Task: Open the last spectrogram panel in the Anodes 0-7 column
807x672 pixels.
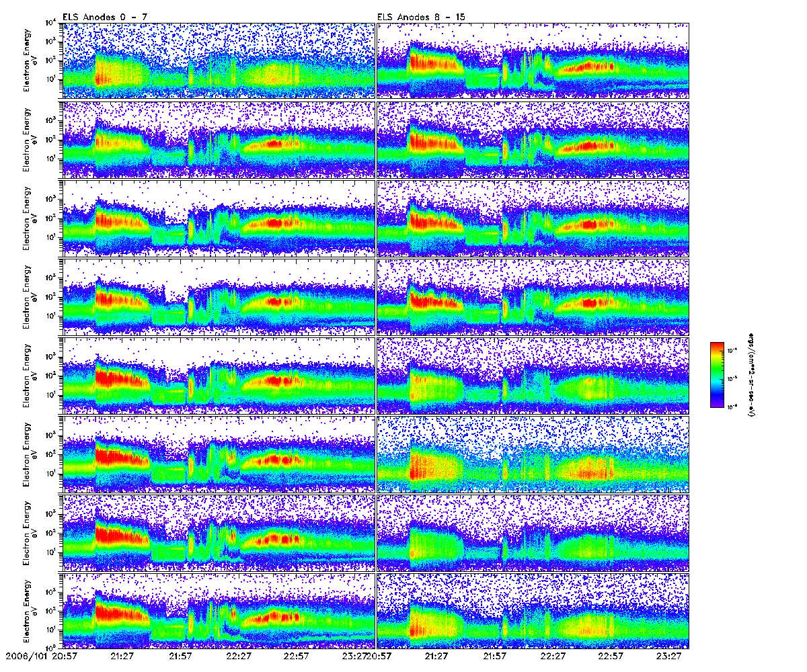Action: 219,610
